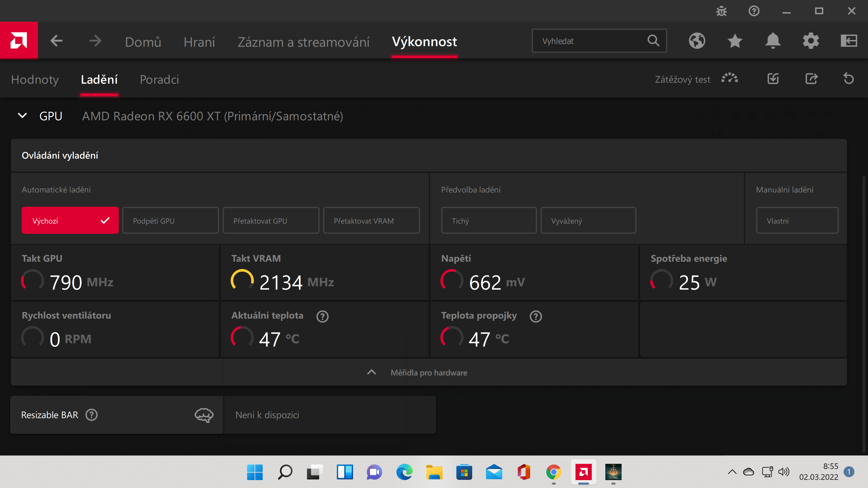Choose the Vlastní manual tuning button
Image resolution: width=868 pixels, height=488 pixels.
coord(797,221)
